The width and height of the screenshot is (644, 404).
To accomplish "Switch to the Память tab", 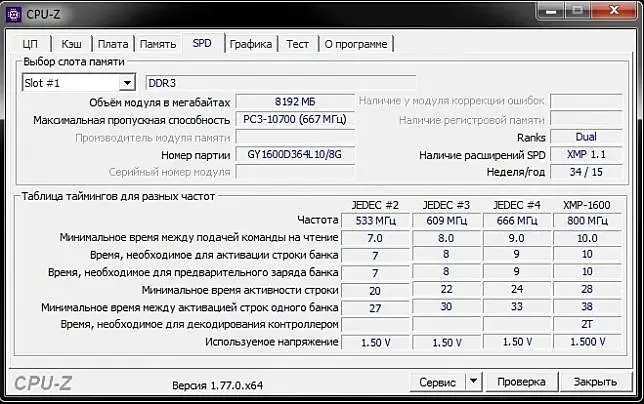I will (x=158, y=44).
